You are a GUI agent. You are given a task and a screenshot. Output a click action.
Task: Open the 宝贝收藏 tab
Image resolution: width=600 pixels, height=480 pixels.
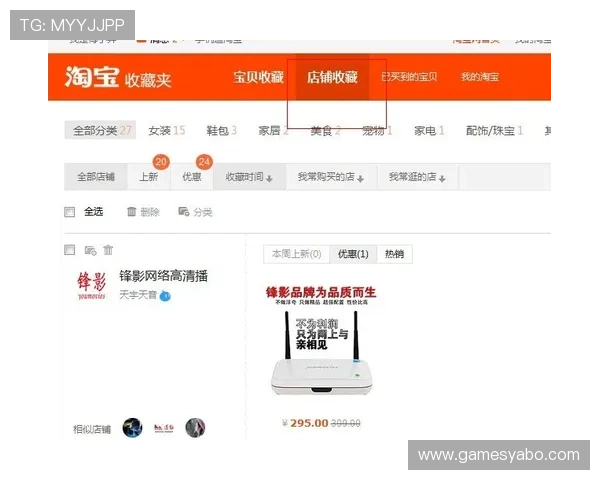click(x=259, y=77)
